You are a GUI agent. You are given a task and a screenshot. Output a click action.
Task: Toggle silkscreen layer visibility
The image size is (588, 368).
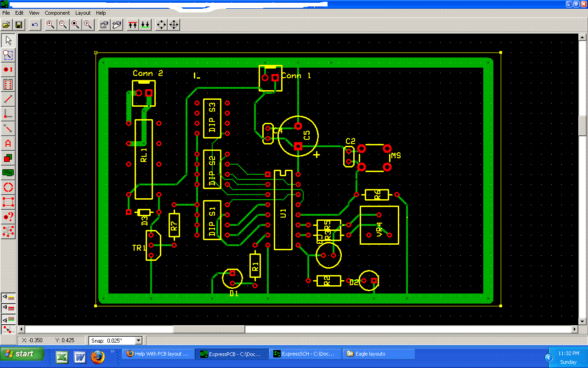(x=8, y=297)
